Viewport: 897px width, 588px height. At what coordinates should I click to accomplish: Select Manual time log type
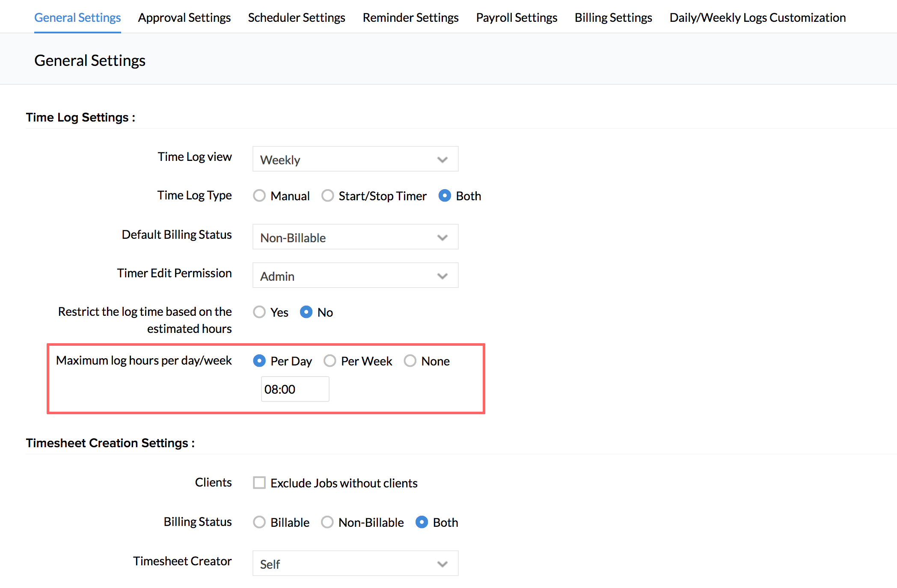coord(259,196)
